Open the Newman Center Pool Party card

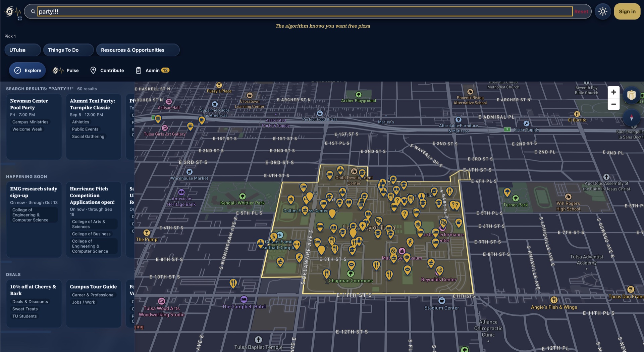pos(34,127)
